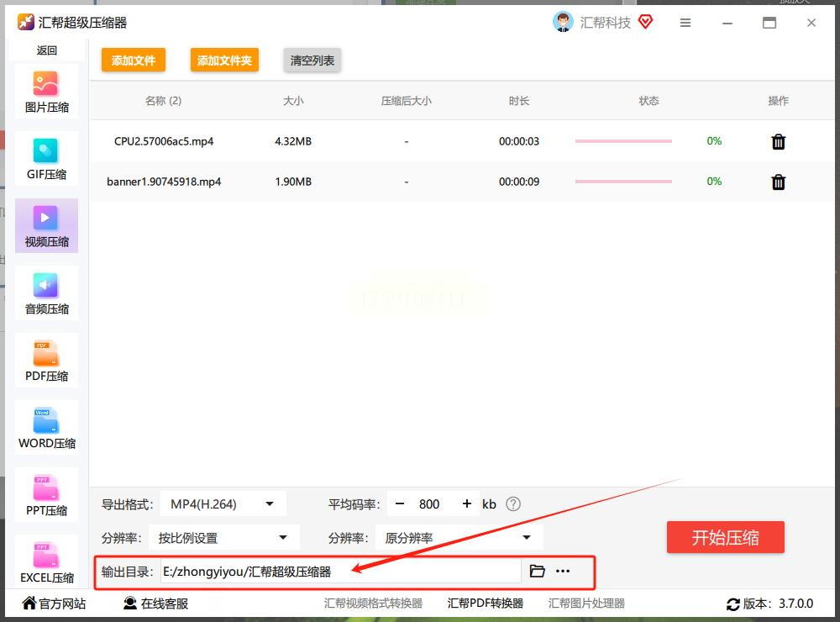This screenshot has height=622, width=840.
Task: Click the bitrate help question mark icon
Action: (513, 504)
